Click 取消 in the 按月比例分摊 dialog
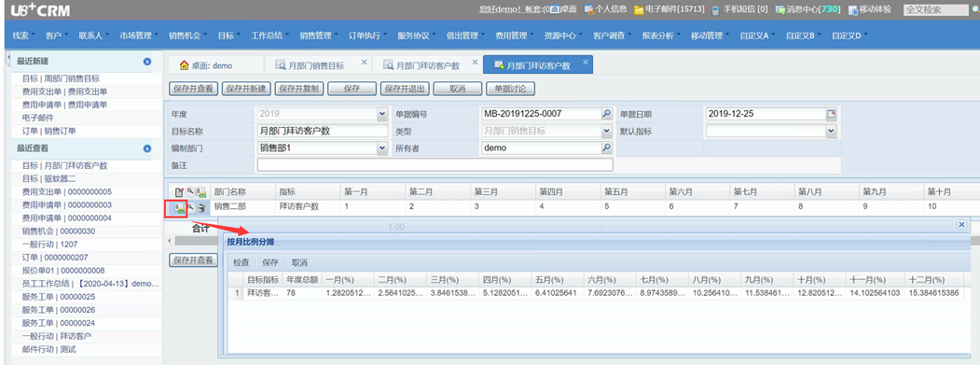The image size is (980, 365). (299, 262)
